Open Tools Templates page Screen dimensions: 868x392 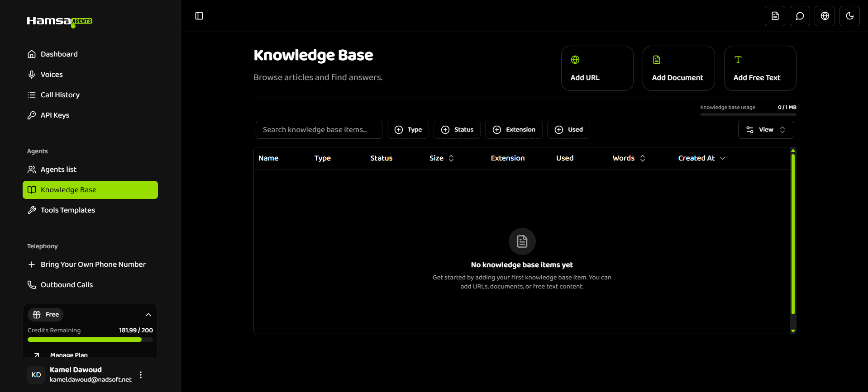tap(90, 210)
